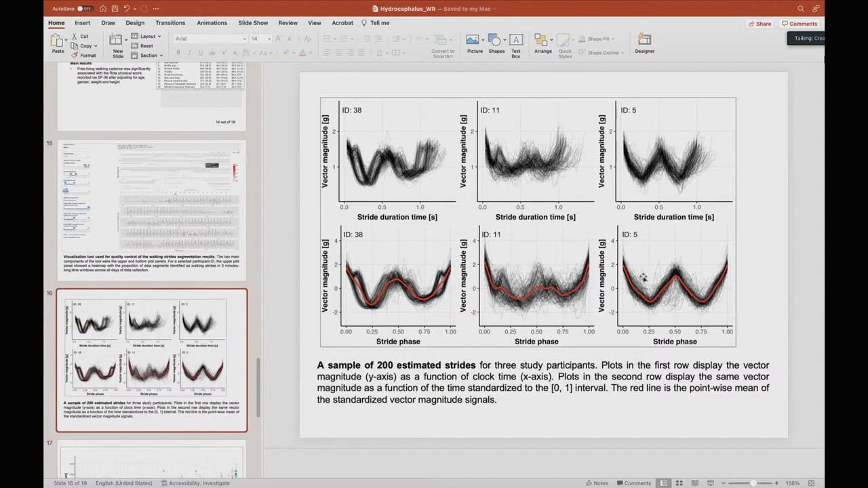Image resolution: width=868 pixels, height=488 pixels.
Task: Click the Paste clipboard icon
Action: [58, 40]
